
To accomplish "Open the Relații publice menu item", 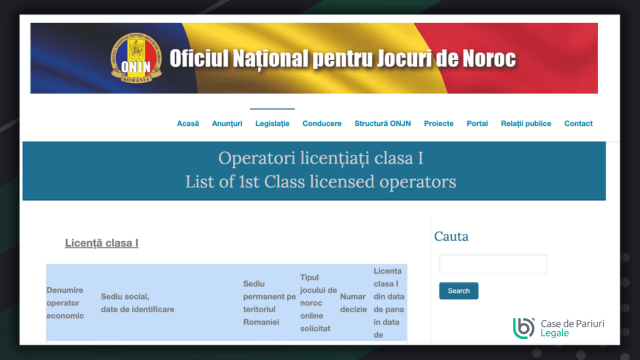I will (x=526, y=123).
